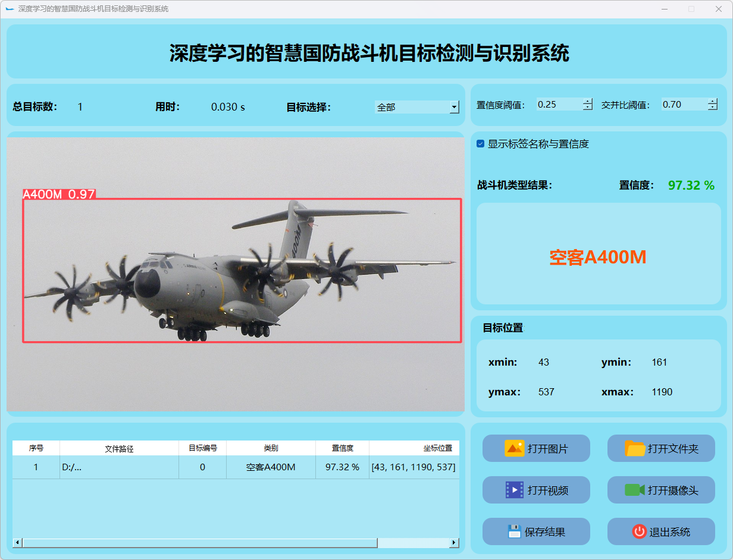Click the red power icon on 退出系统

(640, 531)
